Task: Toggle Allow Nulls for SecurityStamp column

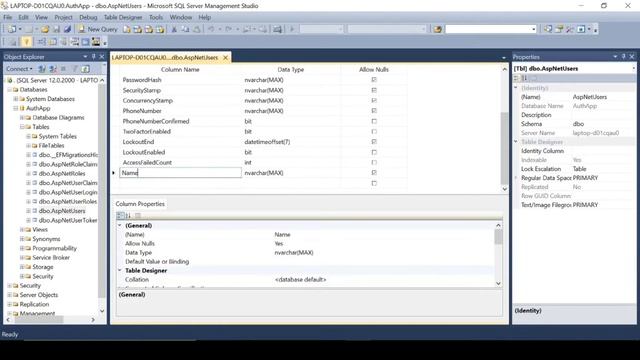Action: coord(374,90)
